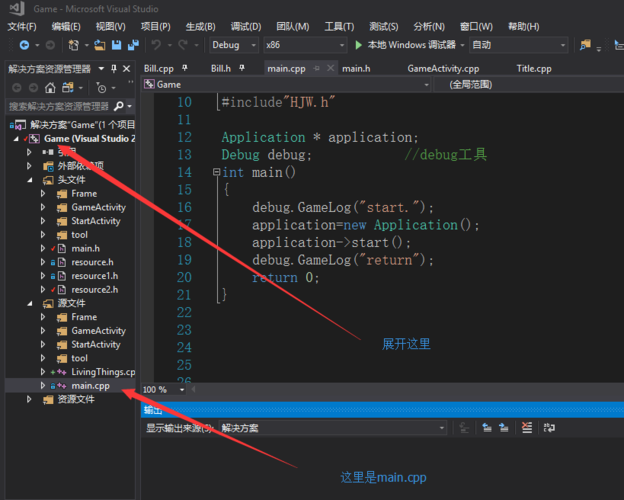624x500 pixels.
Task: Toggle pin on Bill.h tab
Action: [242, 68]
